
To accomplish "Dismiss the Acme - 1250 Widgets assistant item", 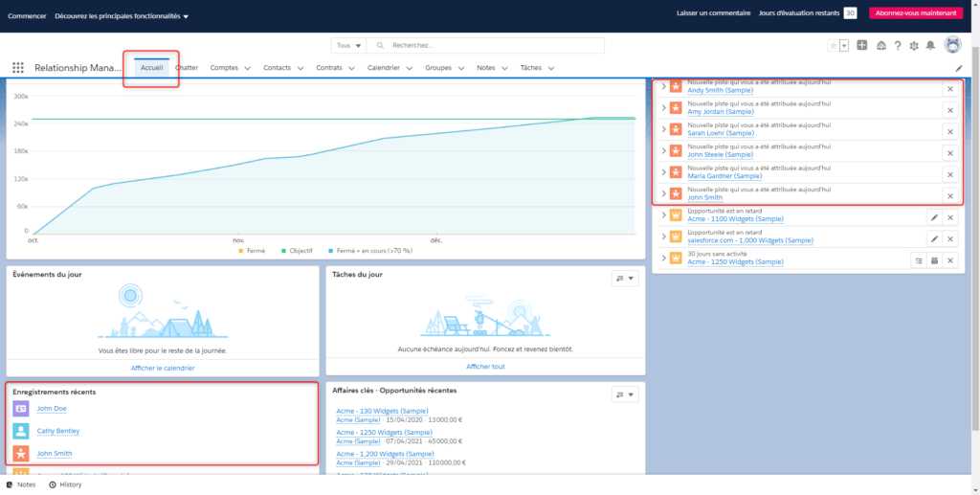I will click(950, 260).
